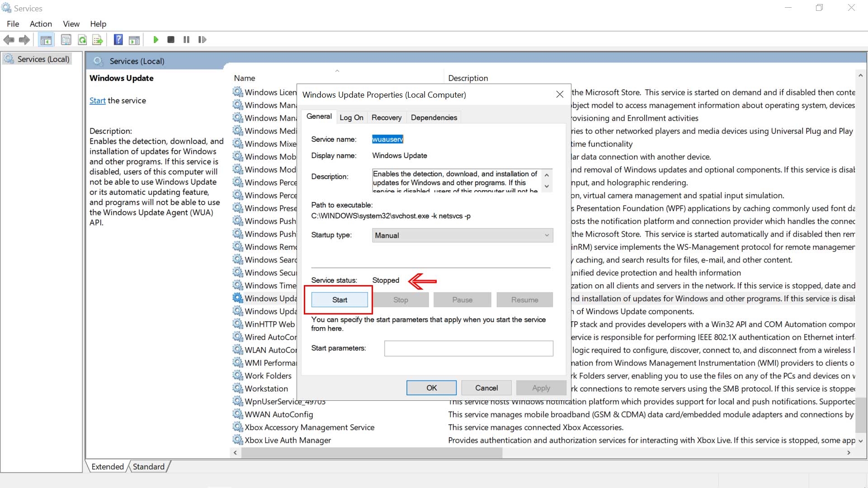Click the horizontal scrollbar of services list

click(x=372, y=453)
